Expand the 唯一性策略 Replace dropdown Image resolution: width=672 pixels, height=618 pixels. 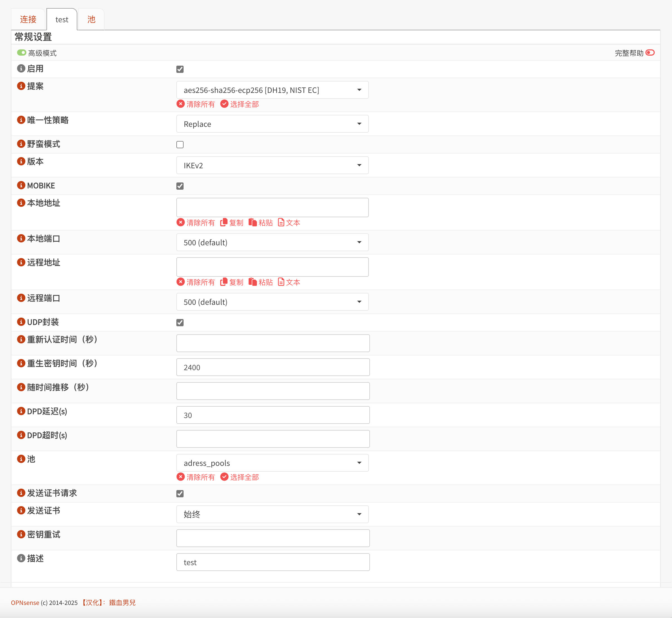[x=272, y=124]
